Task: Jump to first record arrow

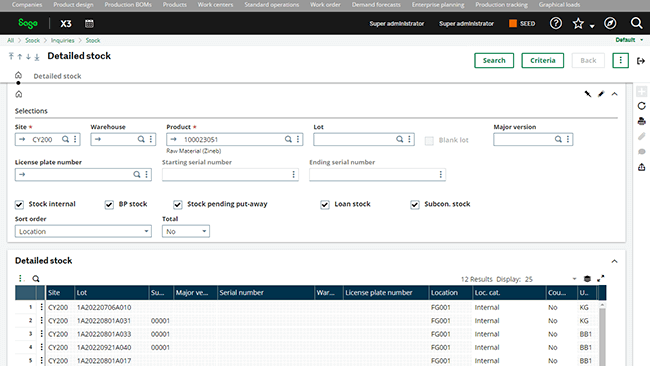Action: point(11,56)
